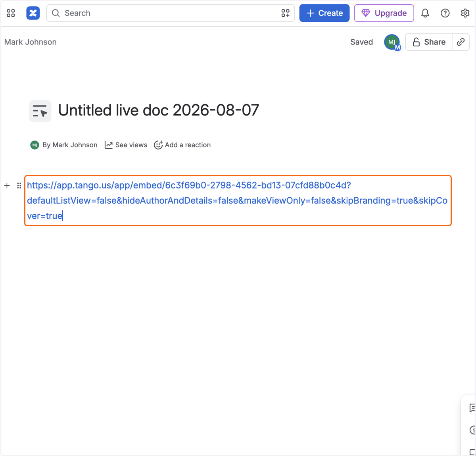Open the app switcher grid icon

11,13
